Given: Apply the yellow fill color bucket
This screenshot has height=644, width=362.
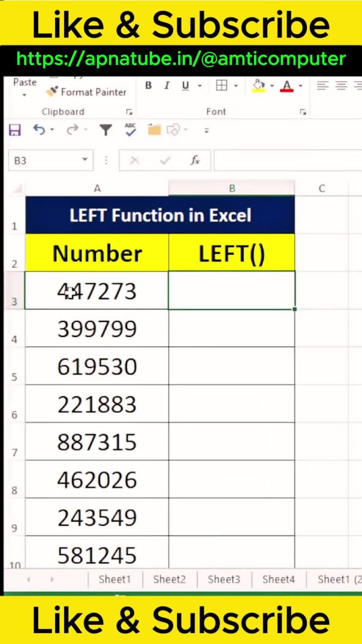Looking at the screenshot, I should point(258,86).
